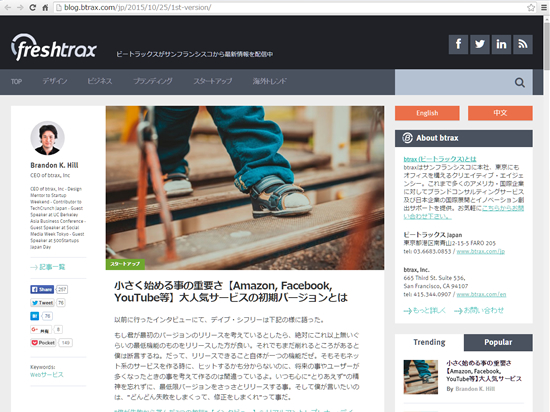This screenshot has width=550, height=412.
Task: Save article with the Pocket button
Action: [43, 343]
